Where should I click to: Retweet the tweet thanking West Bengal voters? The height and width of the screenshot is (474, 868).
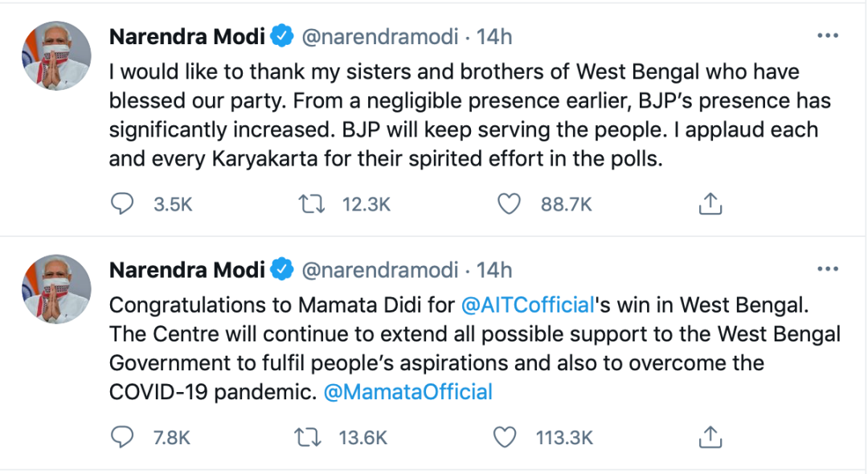click(311, 205)
